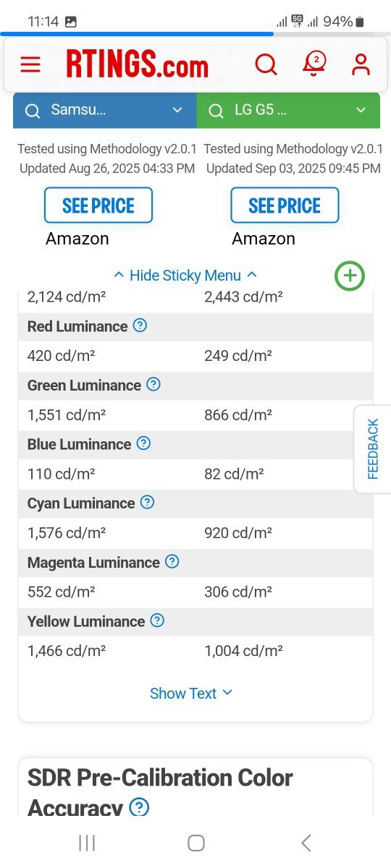Show help for Yellow Luminance

pyautogui.click(x=157, y=621)
